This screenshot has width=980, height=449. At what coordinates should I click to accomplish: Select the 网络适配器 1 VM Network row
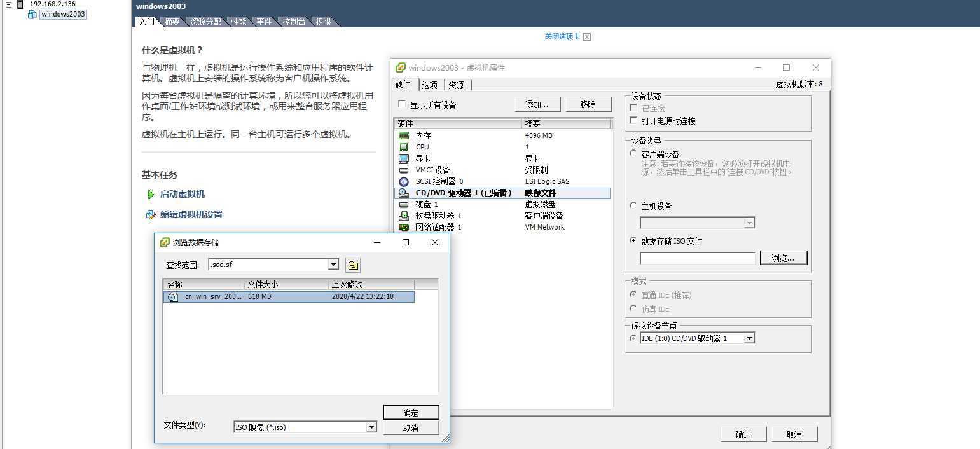tap(502, 227)
